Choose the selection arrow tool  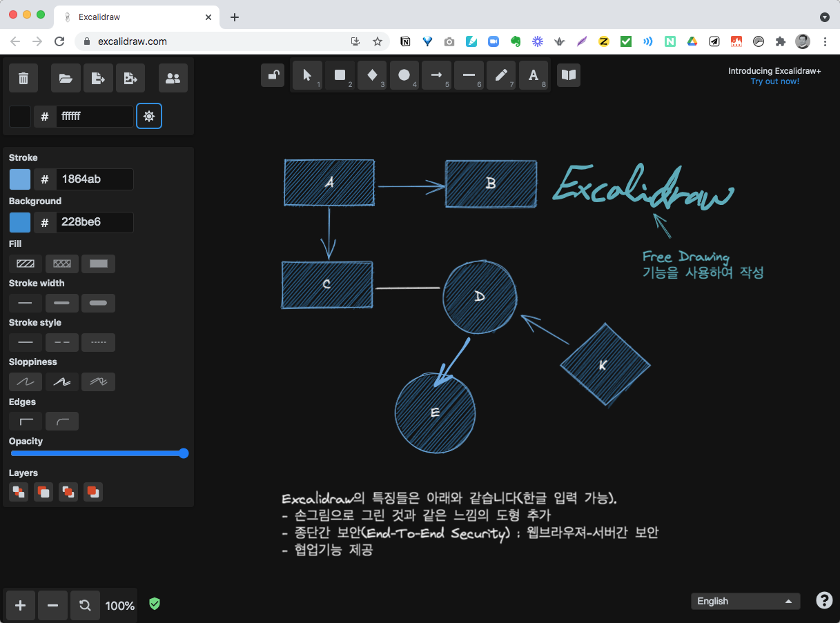pyautogui.click(x=308, y=75)
